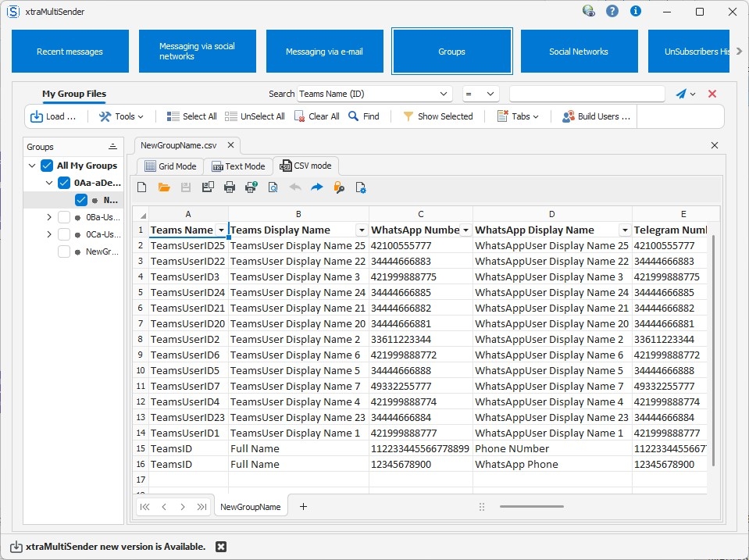Viewport: 749px width, 560px height.
Task: Open the Teams Name (ID) search field dropdown
Action: click(444, 94)
